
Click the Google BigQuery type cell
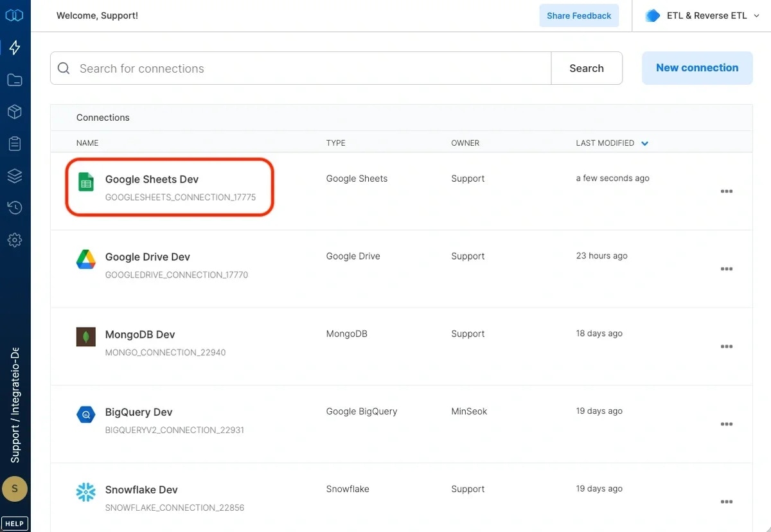362,411
